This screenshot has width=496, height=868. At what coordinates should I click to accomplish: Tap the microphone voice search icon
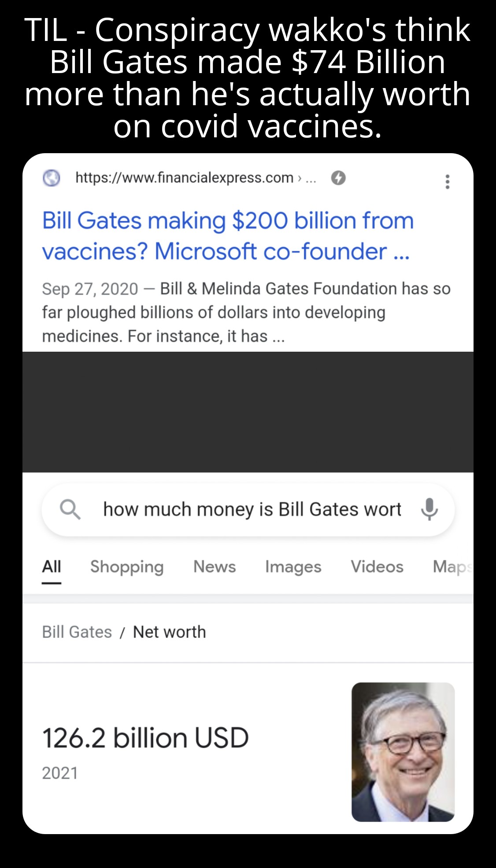coord(429,509)
